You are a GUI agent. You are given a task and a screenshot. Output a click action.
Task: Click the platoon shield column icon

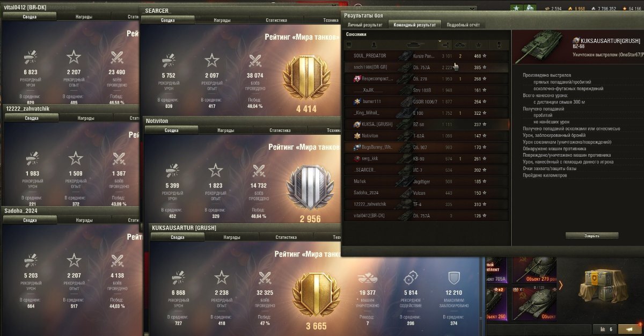click(348, 45)
